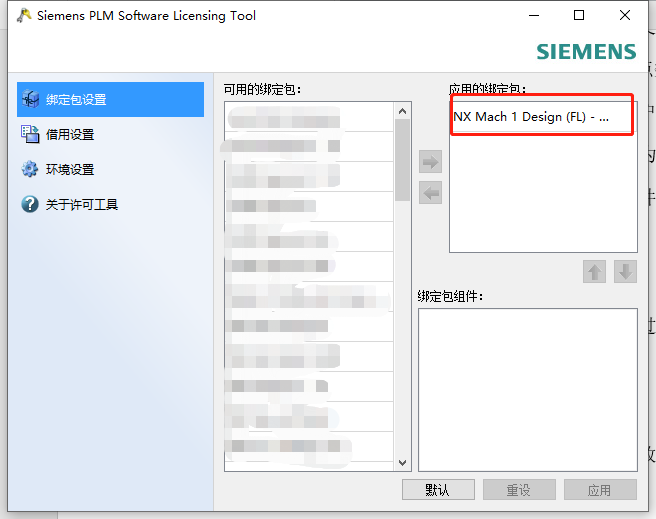Click the 重设 reset button
The width and height of the screenshot is (656, 519).
click(519, 490)
